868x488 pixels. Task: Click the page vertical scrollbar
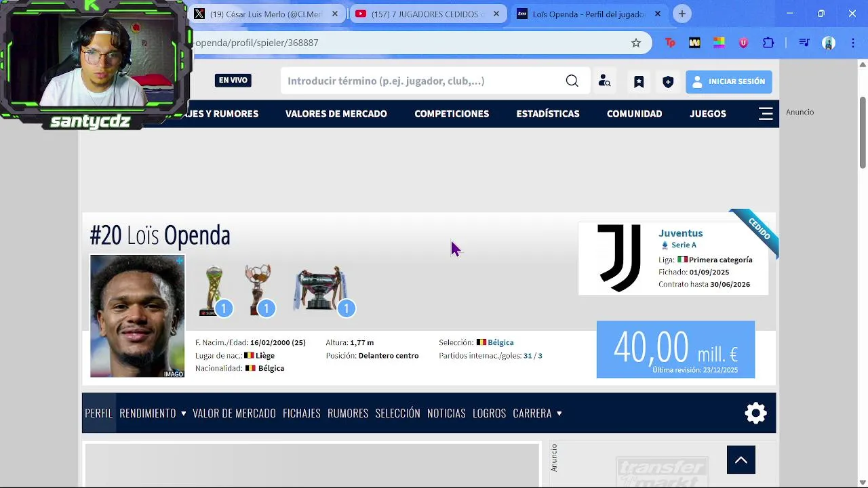coord(863,132)
